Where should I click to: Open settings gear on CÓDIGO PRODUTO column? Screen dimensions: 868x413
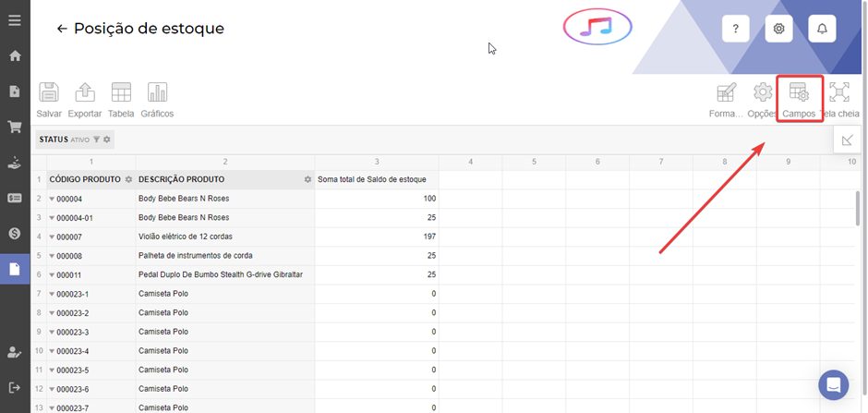128,179
